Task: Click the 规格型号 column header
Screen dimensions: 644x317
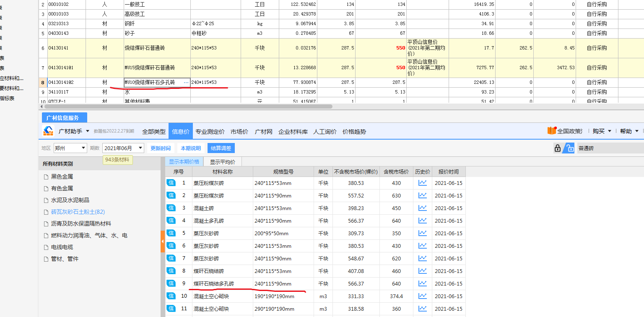Action: pos(283,171)
